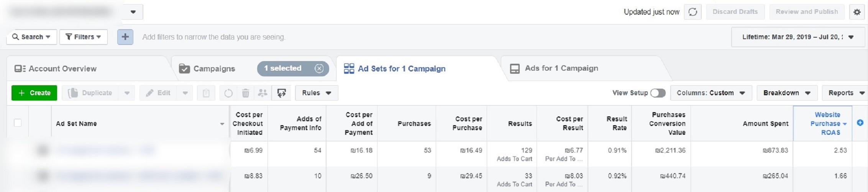Click the refresh data icon
This screenshot has width=868, height=192.
[x=692, y=12]
